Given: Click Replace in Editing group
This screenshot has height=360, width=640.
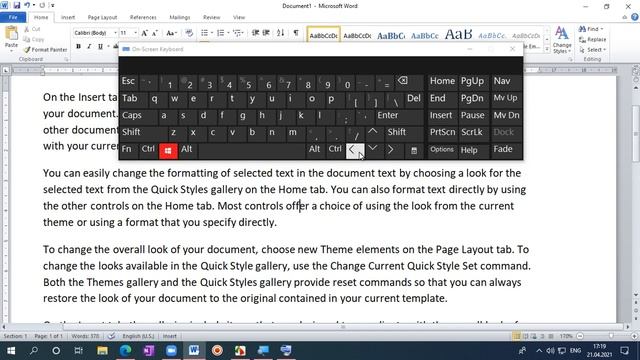Looking at the screenshot, I should [x=592, y=39].
